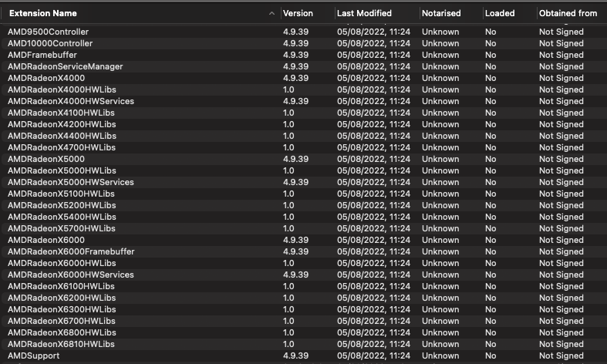
Task: Click Unknown notarised value for AMDRadeonX6000
Action: [x=440, y=240]
